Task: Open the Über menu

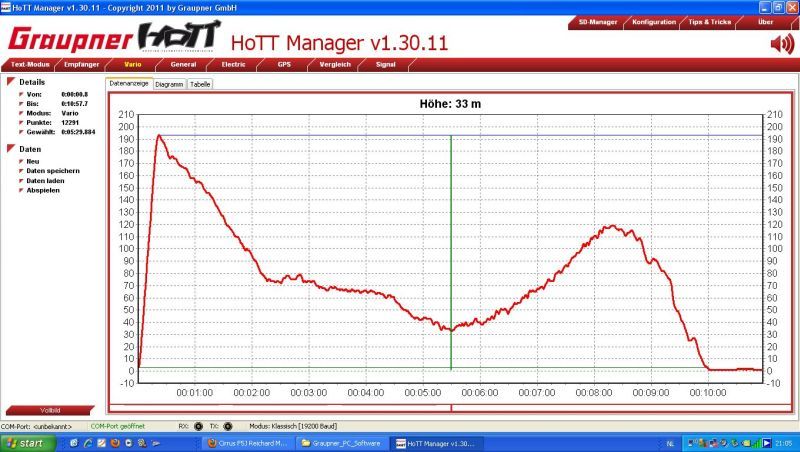Action: tap(765, 22)
